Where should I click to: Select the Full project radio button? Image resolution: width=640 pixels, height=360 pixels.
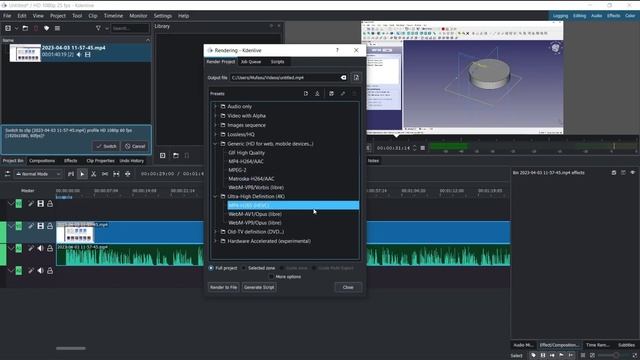[211, 268]
